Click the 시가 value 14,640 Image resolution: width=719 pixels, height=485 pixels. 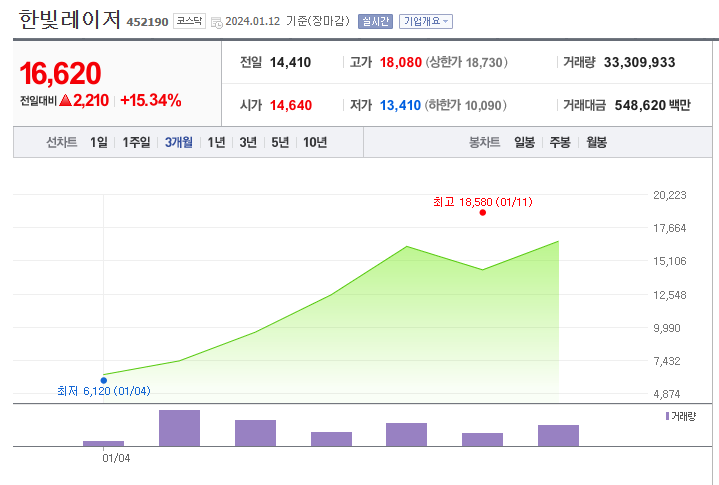[x=291, y=105]
